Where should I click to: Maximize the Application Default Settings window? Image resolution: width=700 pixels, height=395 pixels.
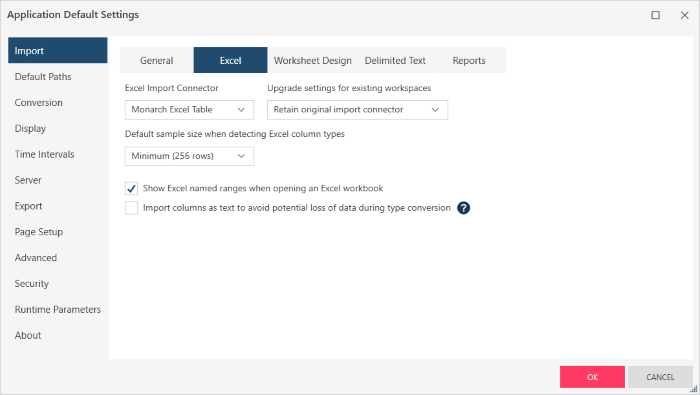tap(655, 15)
